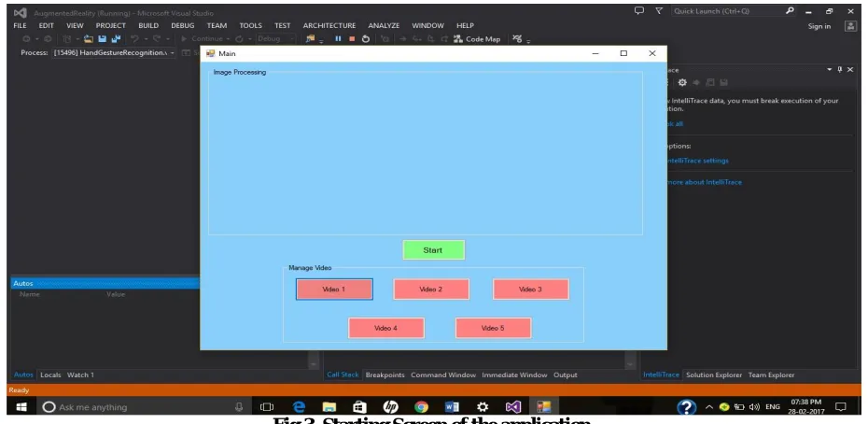868x424 pixels.
Task: Open Microsoft Edge from taskbar
Action: (299, 407)
